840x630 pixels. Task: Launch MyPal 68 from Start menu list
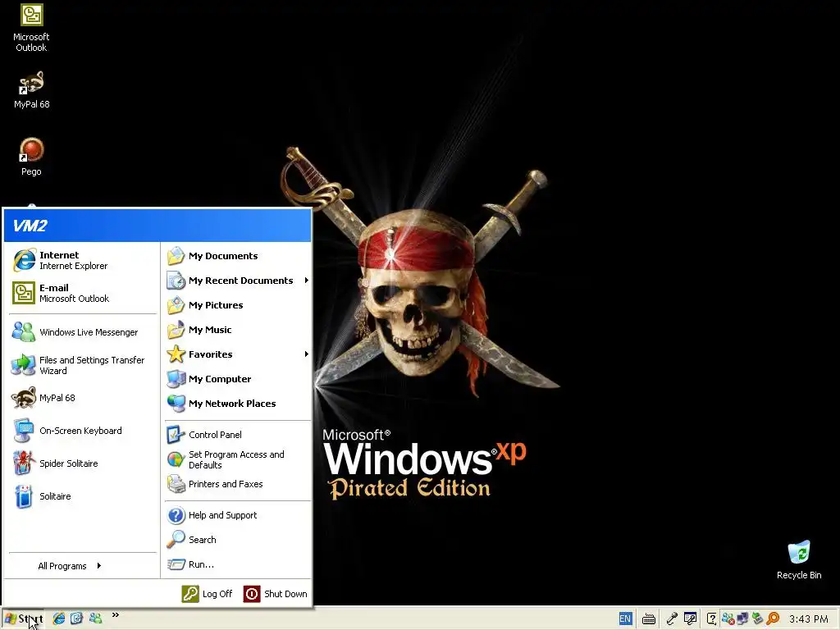83,398
